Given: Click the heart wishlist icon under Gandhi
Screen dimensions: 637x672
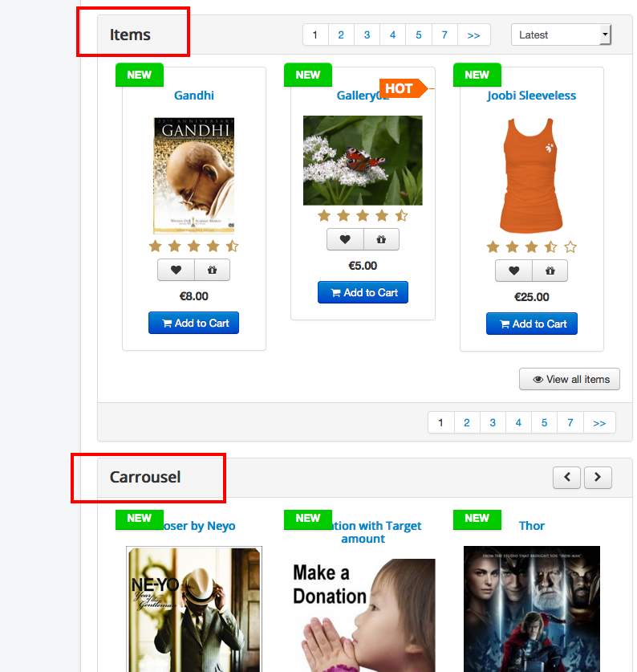Looking at the screenshot, I should click(x=176, y=271).
